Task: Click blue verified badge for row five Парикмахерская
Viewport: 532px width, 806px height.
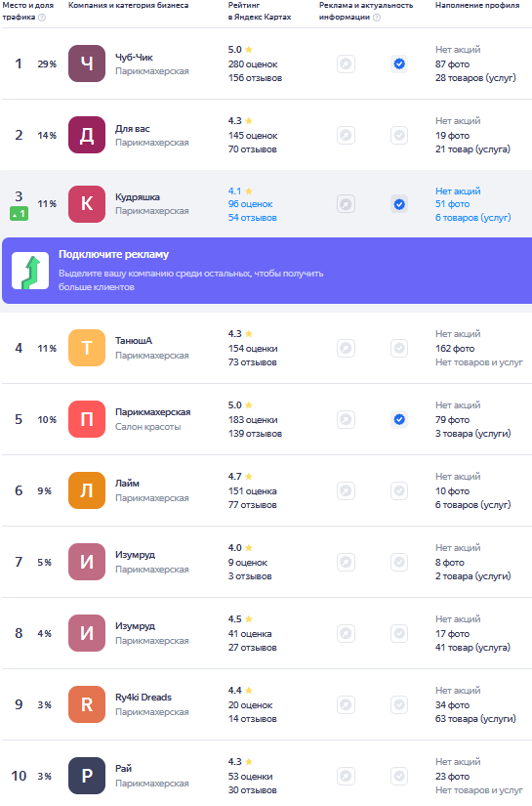Action: 399,419
